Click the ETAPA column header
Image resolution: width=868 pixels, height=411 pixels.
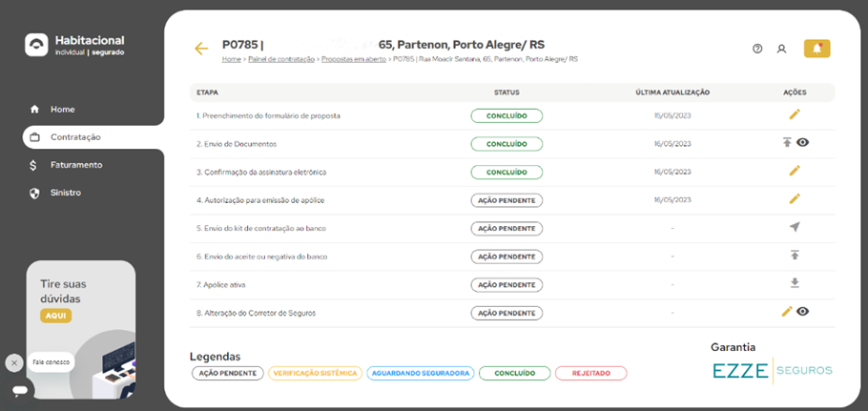[207, 92]
